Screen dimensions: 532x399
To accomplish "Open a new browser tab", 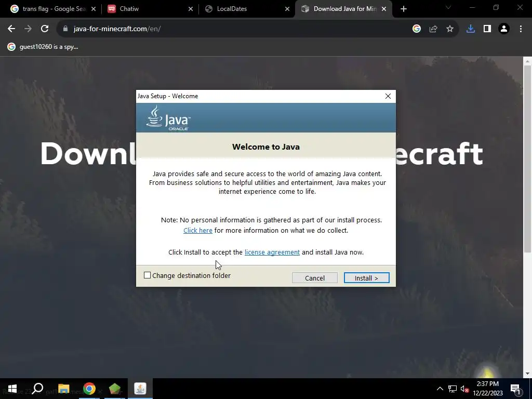I will click(403, 9).
